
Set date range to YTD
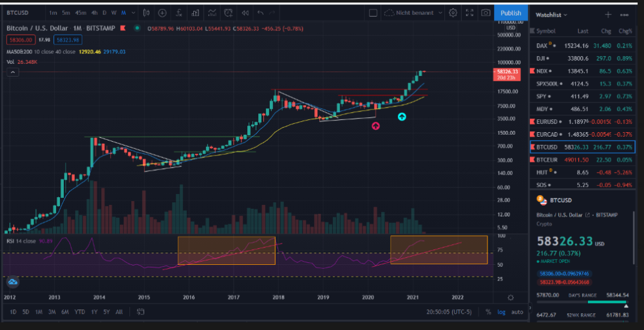[x=80, y=312]
